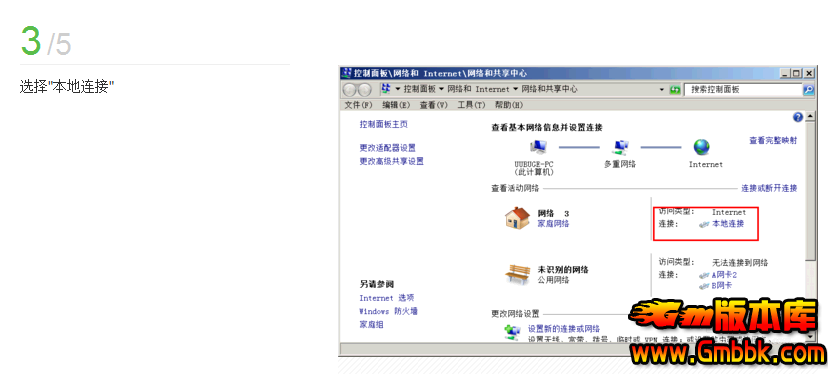Click the Windows 防火墙 link

[x=388, y=311]
